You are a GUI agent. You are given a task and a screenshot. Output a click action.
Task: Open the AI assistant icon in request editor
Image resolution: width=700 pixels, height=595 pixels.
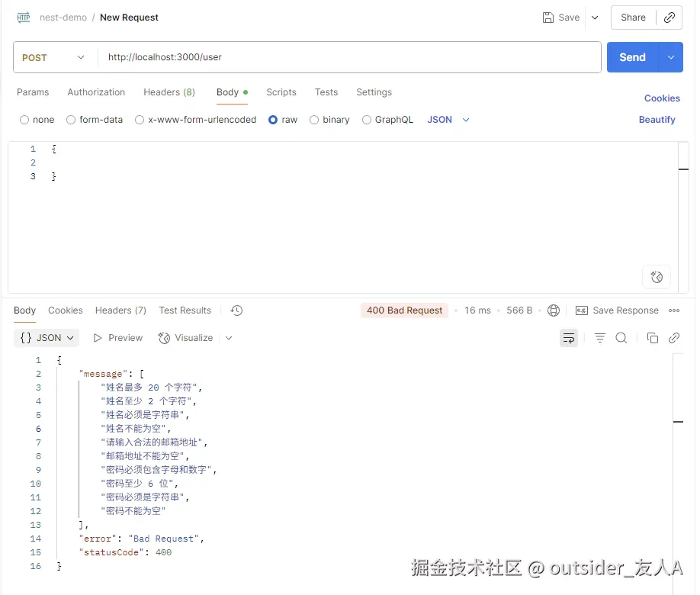tap(657, 277)
